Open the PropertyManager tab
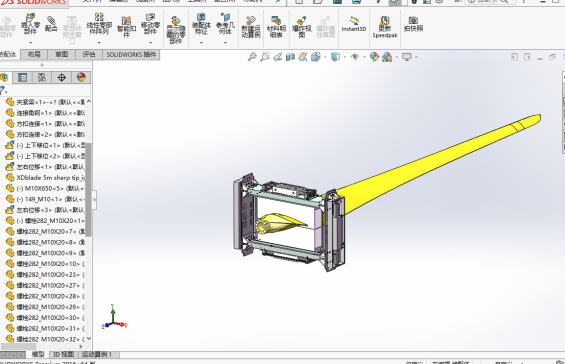Screen dimensions: 565x364 (22, 77)
